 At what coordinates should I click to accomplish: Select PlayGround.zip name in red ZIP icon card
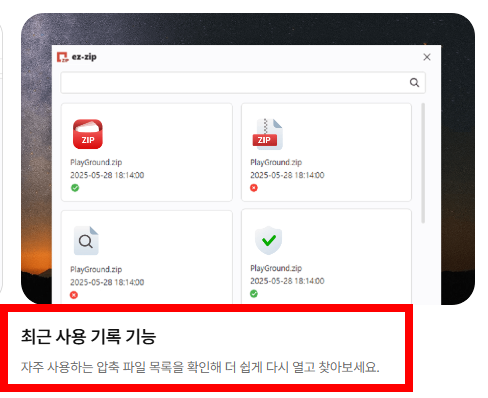(x=96, y=162)
